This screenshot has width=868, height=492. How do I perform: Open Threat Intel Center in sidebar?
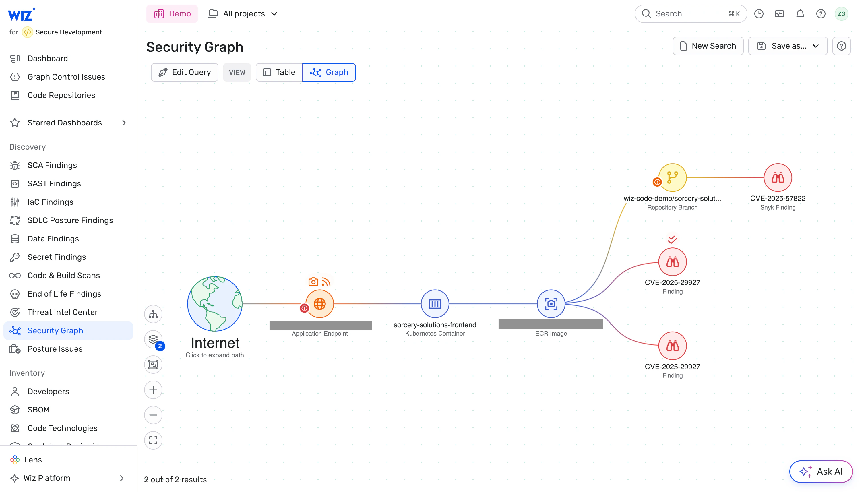tap(63, 312)
